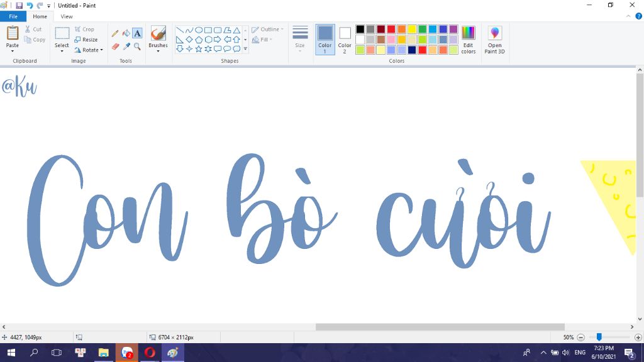Choose the Pentagon shape
Screen dimensions: 644x362
(198, 40)
